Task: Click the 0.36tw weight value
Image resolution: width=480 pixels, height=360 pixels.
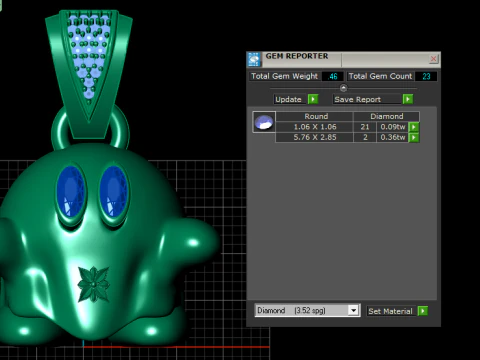Action: point(393,137)
